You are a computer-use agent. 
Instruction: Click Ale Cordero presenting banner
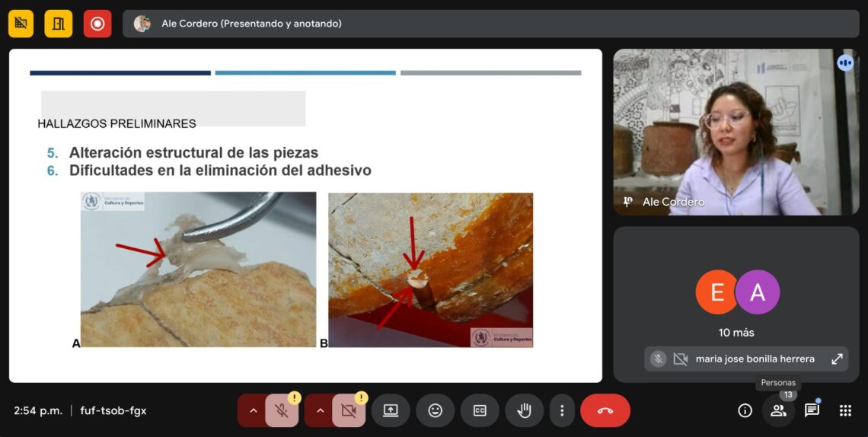tap(251, 24)
